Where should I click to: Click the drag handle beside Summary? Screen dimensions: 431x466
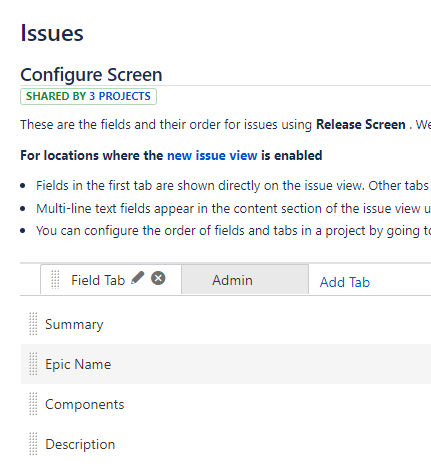(33, 324)
